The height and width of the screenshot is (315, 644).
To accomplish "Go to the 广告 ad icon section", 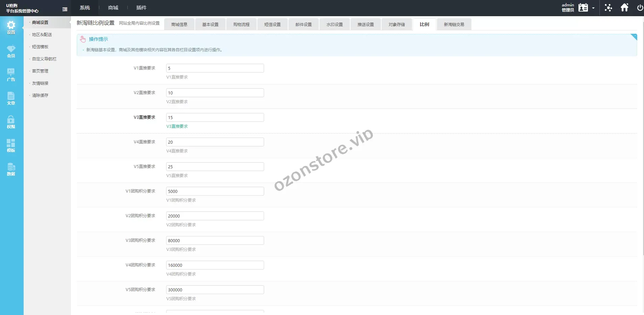I will tap(11, 75).
